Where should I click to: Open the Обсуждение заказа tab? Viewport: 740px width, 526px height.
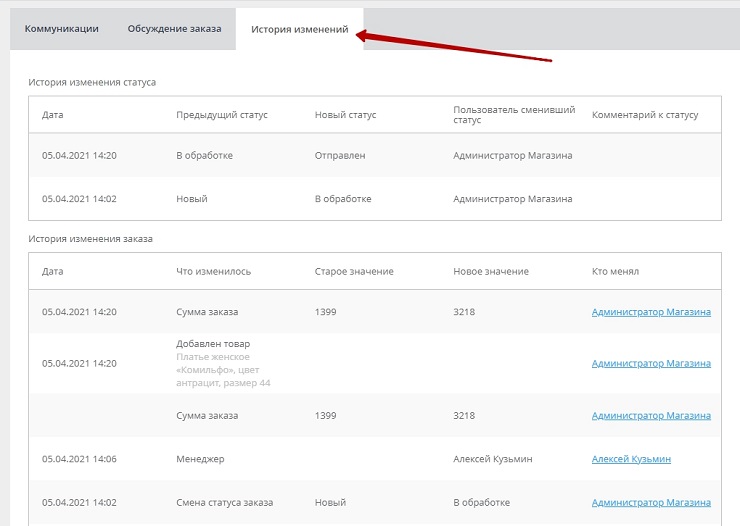tap(174, 29)
